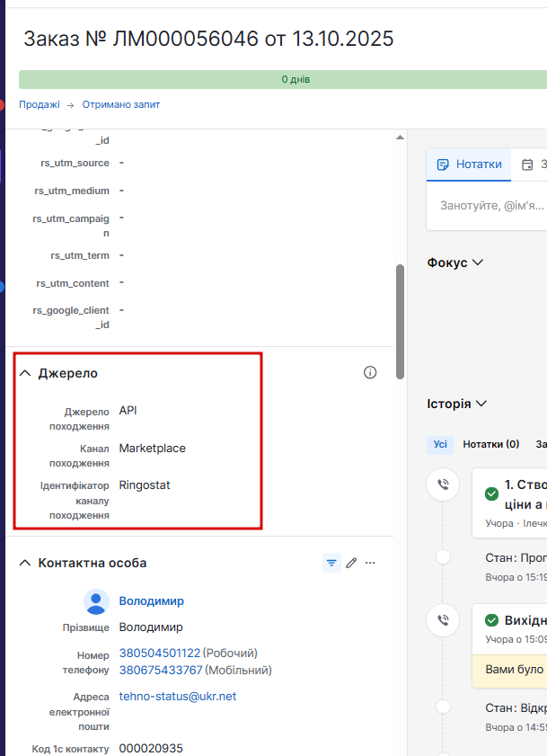Click Володимир's contact avatar icon
The width and height of the screenshot is (547, 756).
(96, 601)
